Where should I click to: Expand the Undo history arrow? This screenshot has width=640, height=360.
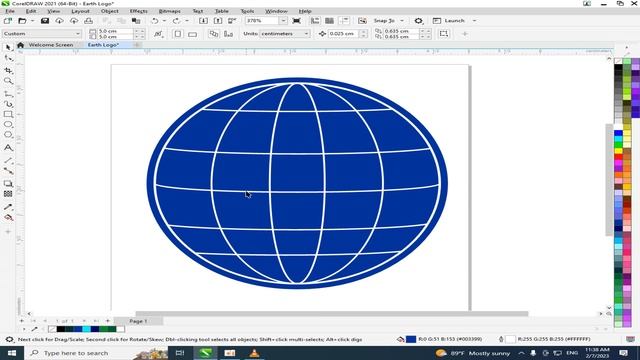point(164,20)
